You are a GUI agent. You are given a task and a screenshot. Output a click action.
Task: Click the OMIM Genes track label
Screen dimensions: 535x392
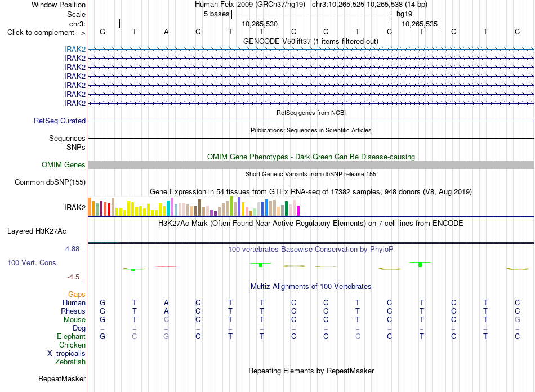[64, 165]
